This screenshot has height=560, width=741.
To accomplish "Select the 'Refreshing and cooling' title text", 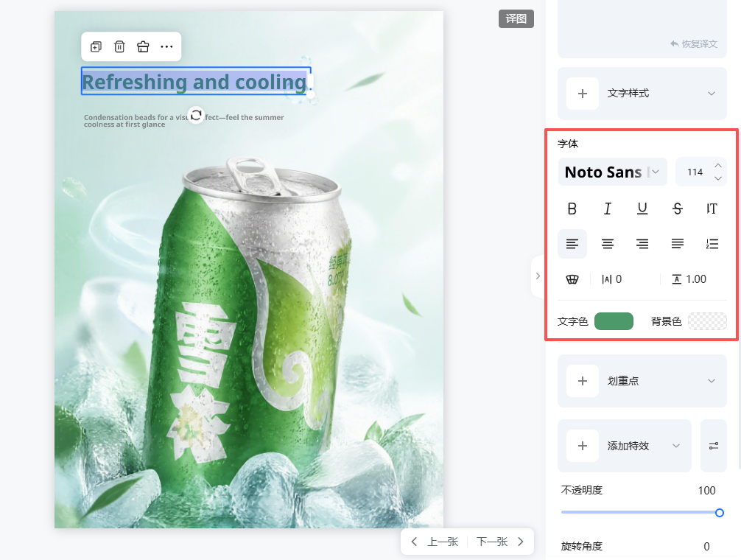I will (x=196, y=81).
